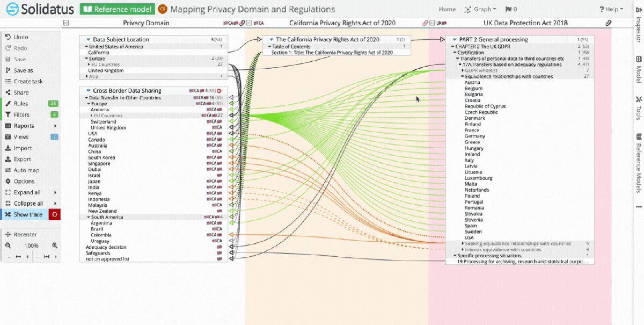The height and width of the screenshot is (325, 644).
Task: Click the Rules count badge 28
Action: tap(53, 104)
